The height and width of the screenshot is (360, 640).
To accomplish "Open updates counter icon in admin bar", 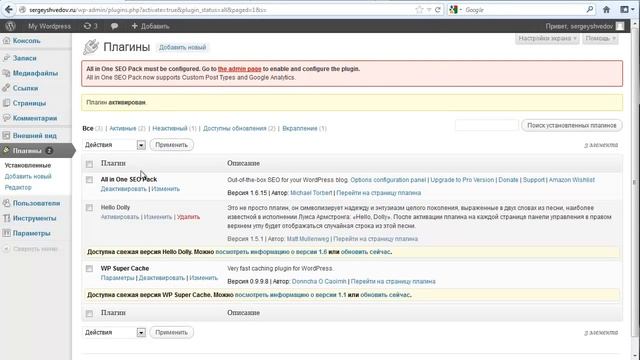I will tap(90, 26).
